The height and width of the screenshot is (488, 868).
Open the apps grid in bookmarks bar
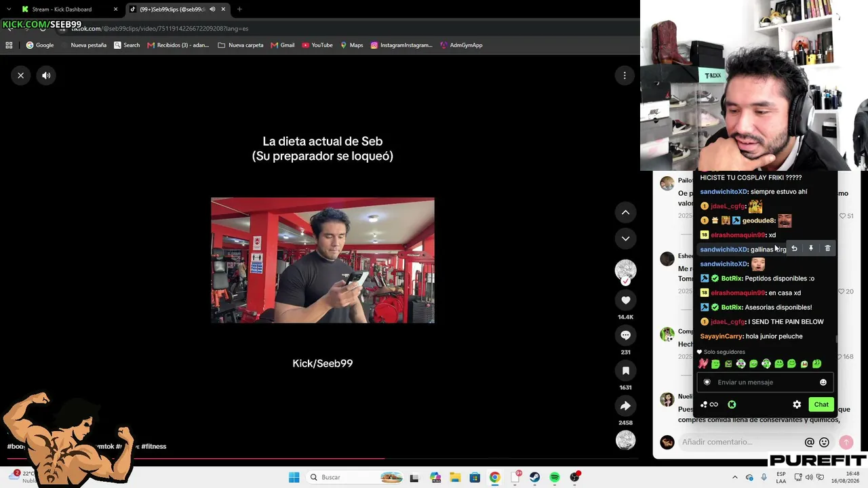coord(9,45)
